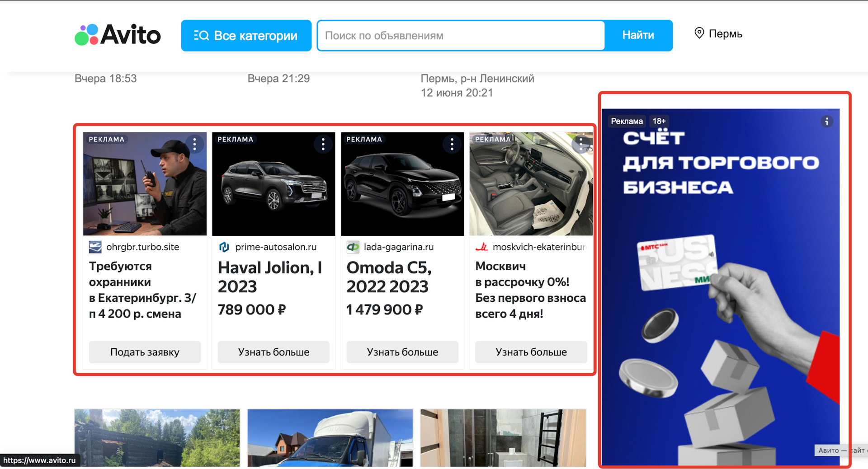Screen dimensions: 868x469
Task: Click the 1 479 900 ₽ price
Action: point(385,310)
